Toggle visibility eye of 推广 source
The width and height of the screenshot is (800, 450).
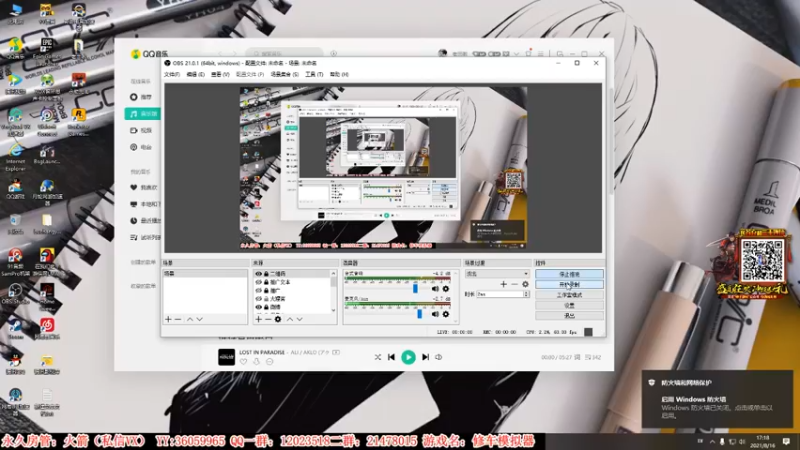(258, 290)
